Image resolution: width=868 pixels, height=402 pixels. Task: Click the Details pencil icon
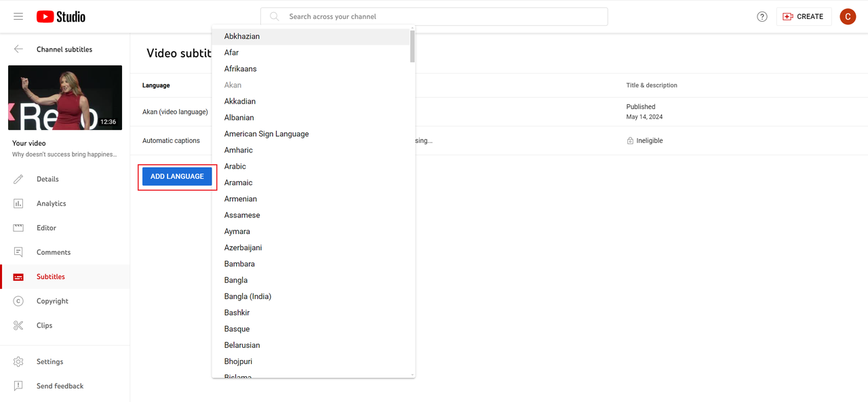click(x=18, y=179)
